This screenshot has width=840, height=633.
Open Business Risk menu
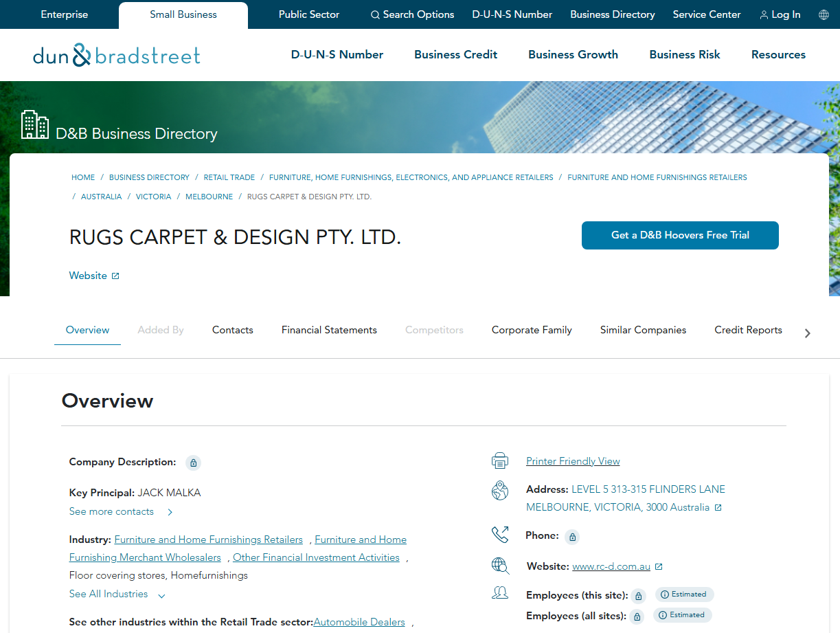tap(685, 54)
